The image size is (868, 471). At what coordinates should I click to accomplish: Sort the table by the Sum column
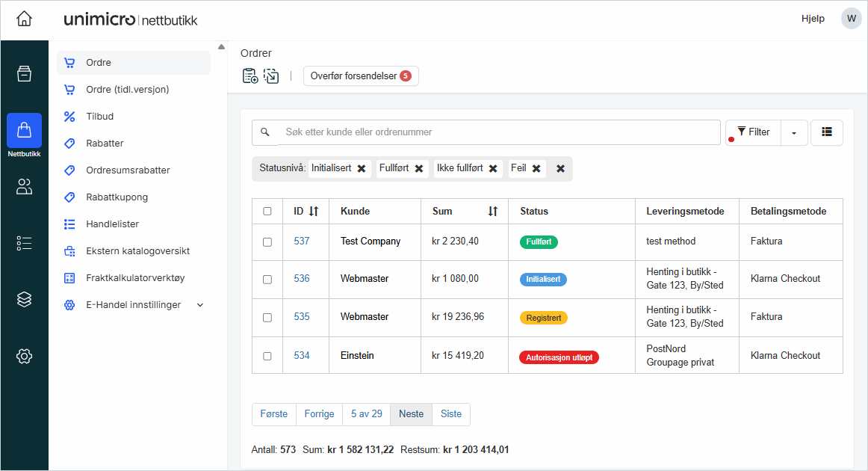point(492,212)
